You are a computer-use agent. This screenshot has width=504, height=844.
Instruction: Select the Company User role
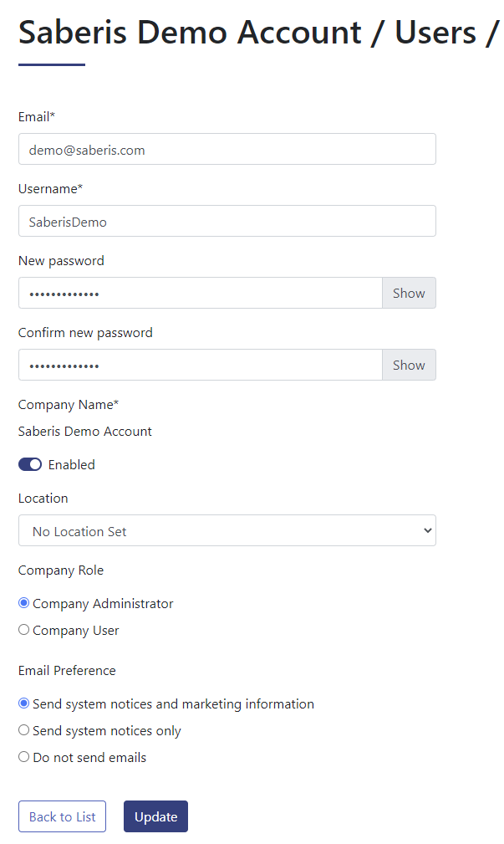pos(23,630)
